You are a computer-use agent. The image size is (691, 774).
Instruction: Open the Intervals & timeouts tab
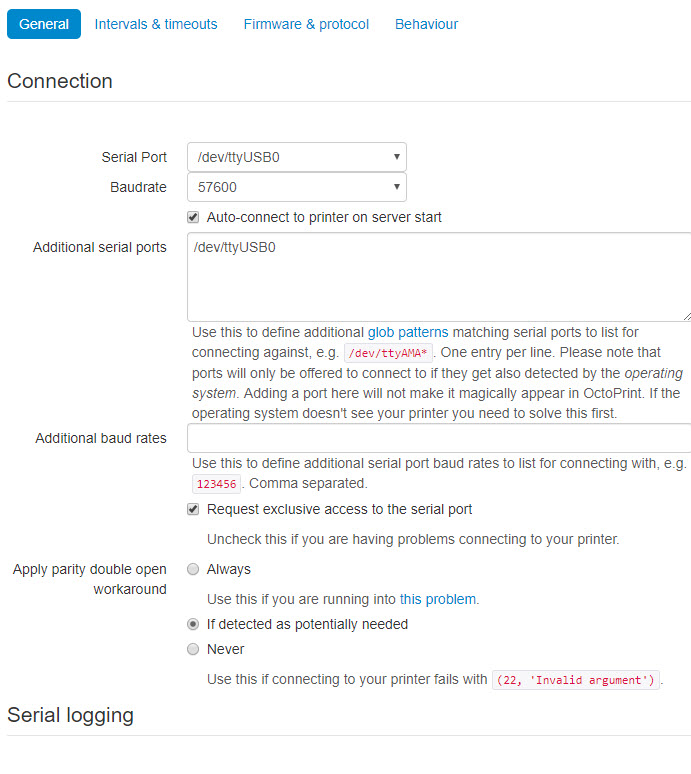(155, 24)
